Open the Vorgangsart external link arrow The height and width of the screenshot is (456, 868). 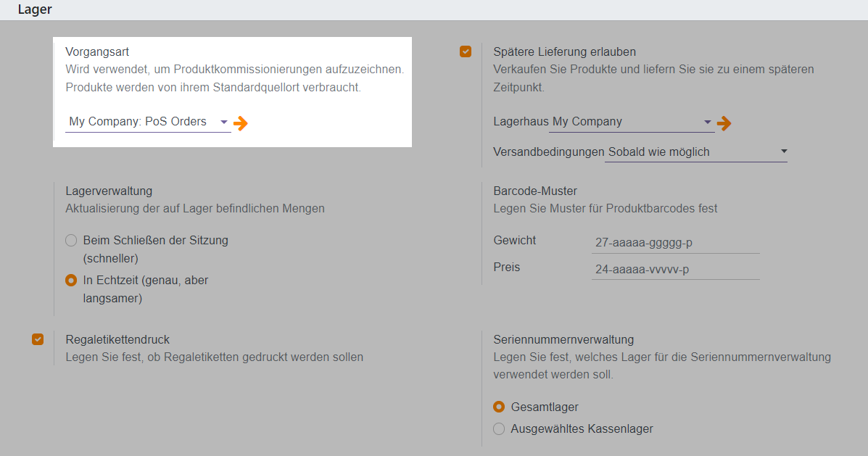coord(241,123)
